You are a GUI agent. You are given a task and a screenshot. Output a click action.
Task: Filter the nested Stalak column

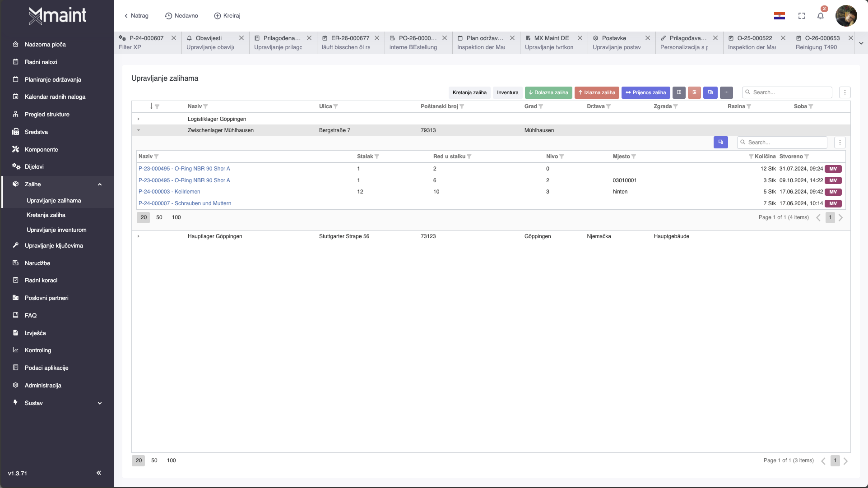point(376,157)
